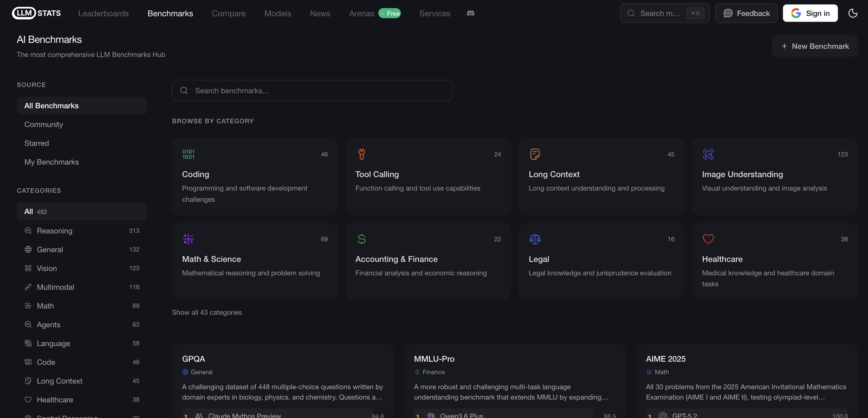This screenshot has width=868, height=418.
Task: Click the plus icon on New Benchmark
Action: [784, 46]
